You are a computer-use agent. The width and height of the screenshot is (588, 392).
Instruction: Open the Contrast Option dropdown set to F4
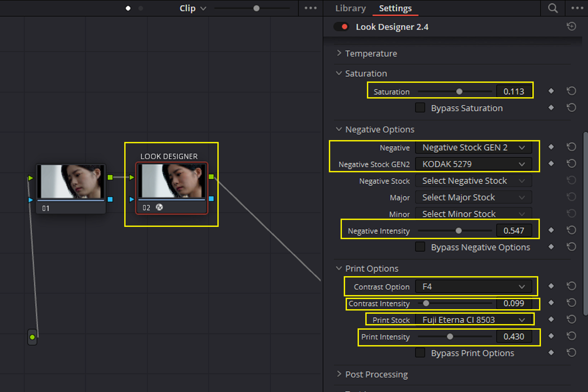[473, 287]
